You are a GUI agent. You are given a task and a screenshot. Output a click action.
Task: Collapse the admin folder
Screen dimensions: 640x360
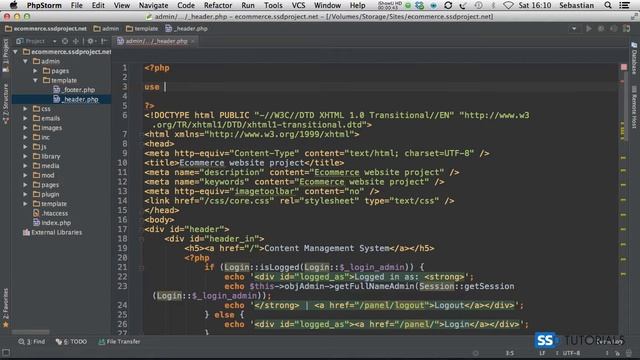25,61
